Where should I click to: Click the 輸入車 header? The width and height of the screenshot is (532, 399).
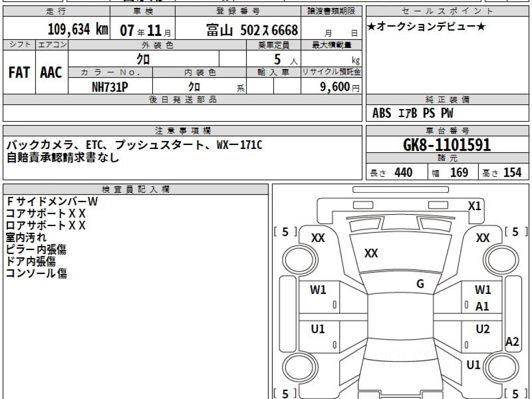274,72
